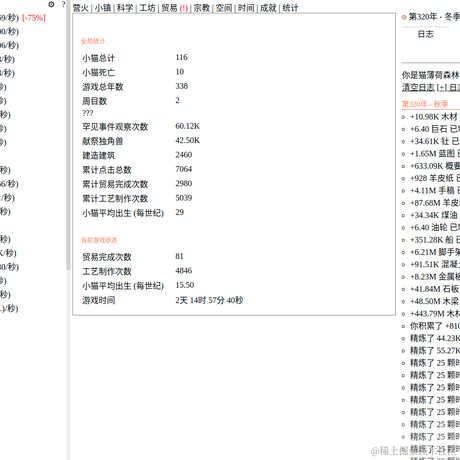This screenshot has height=460, width=460.
Task: Click the +34.34K 煤油 log entry
Action: click(x=434, y=215)
